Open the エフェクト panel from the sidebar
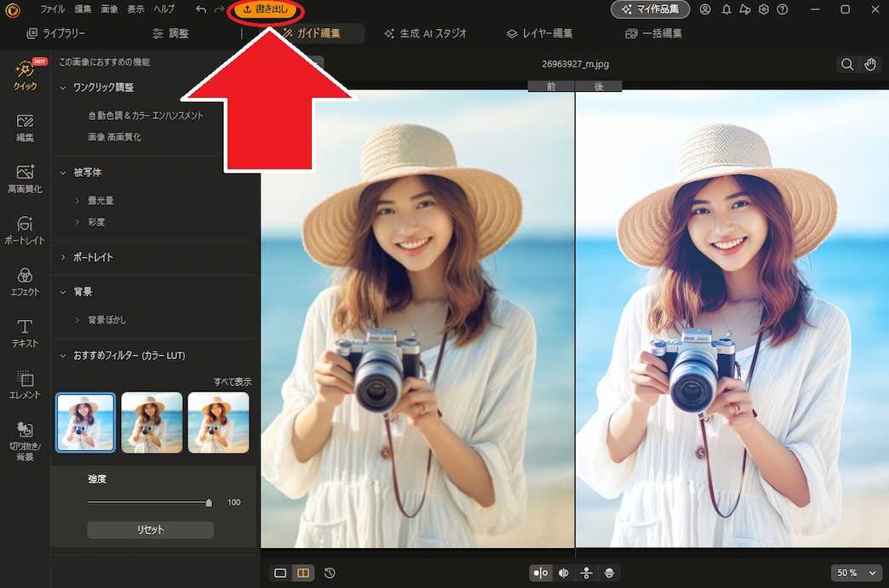The image size is (889, 588). (x=24, y=281)
